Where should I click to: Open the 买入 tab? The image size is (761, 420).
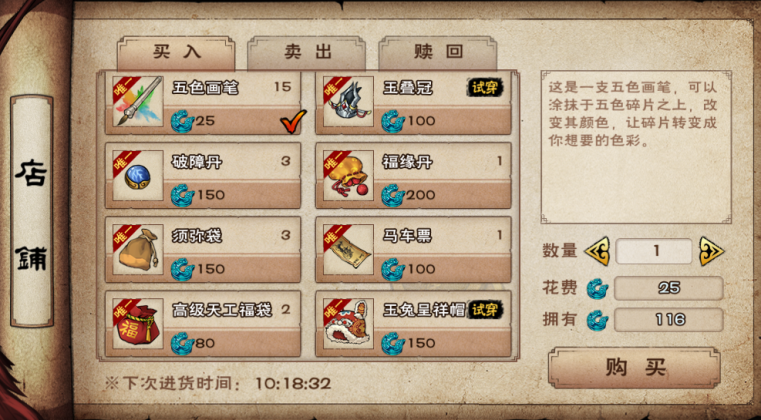(176, 52)
